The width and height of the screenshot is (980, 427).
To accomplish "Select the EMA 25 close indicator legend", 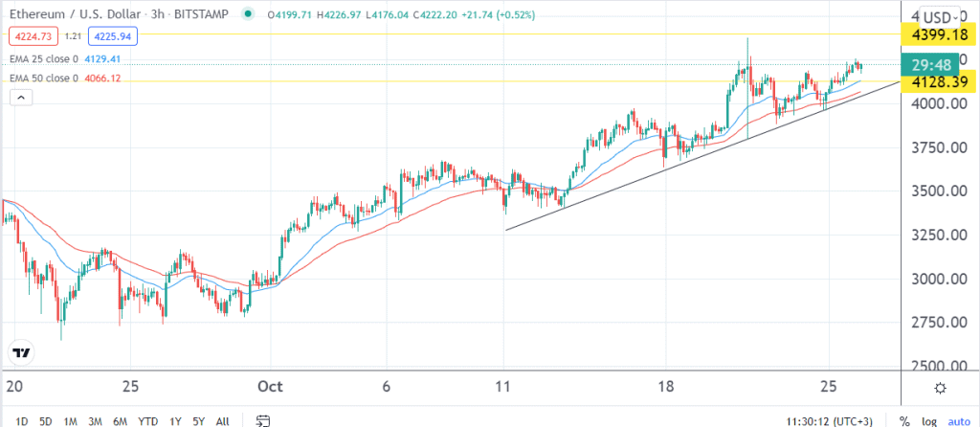I will pos(44,59).
